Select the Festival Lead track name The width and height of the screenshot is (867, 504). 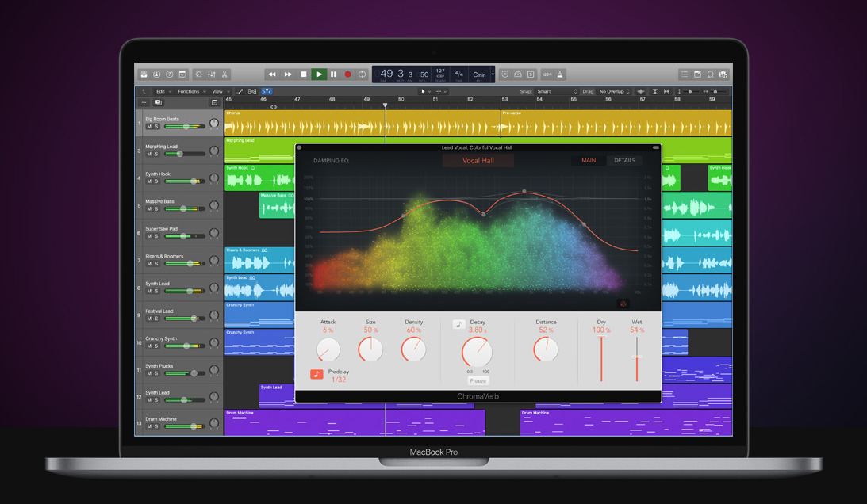[159, 311]
